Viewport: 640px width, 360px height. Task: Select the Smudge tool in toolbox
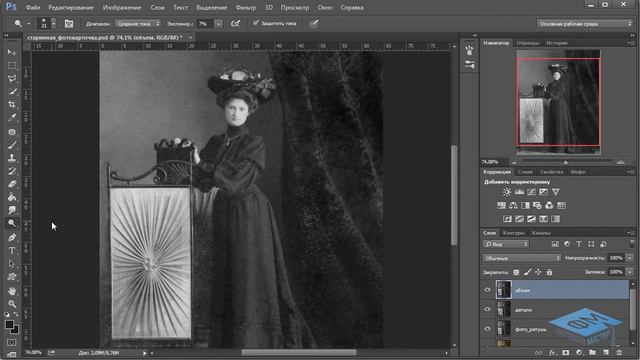click(x=12, y=210)
